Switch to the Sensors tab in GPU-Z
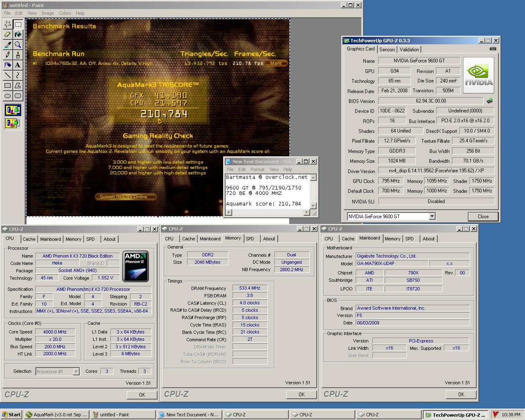 [x=387, y=49]
